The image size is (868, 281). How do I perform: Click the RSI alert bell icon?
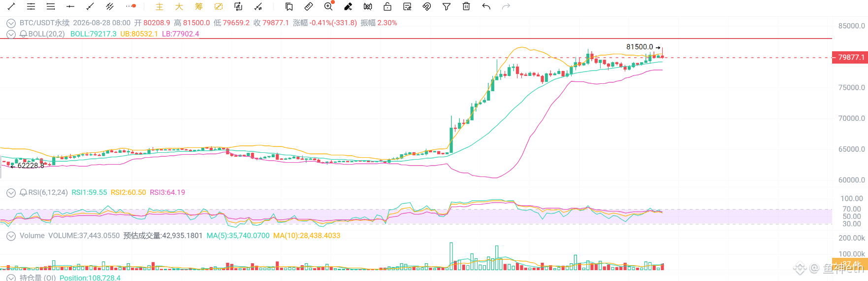[x=23, y=192]
